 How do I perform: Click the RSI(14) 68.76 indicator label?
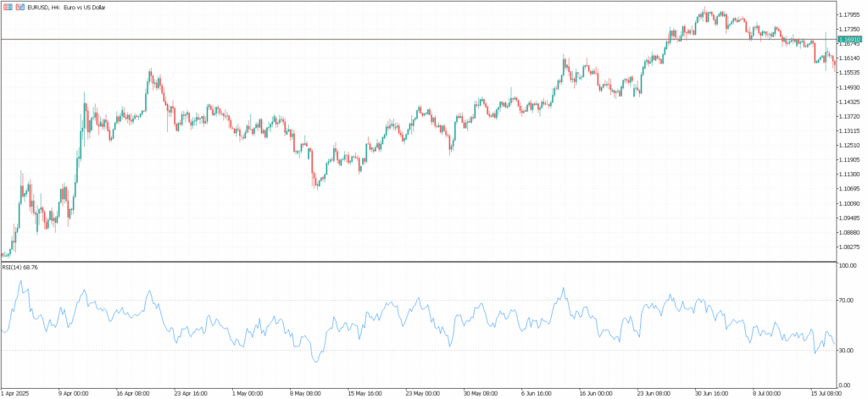coord(20,268)
